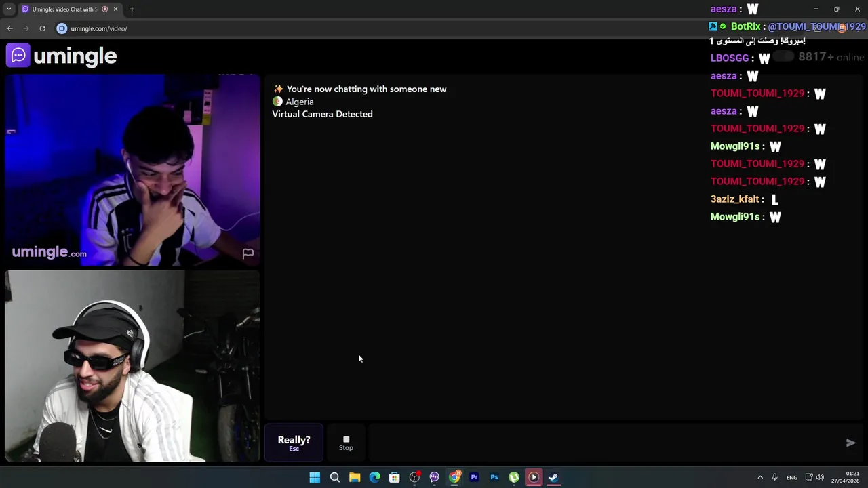Open OBS Studio taskbar icon
The width and height of the screenshot is (868, 488).
point(414,477)
